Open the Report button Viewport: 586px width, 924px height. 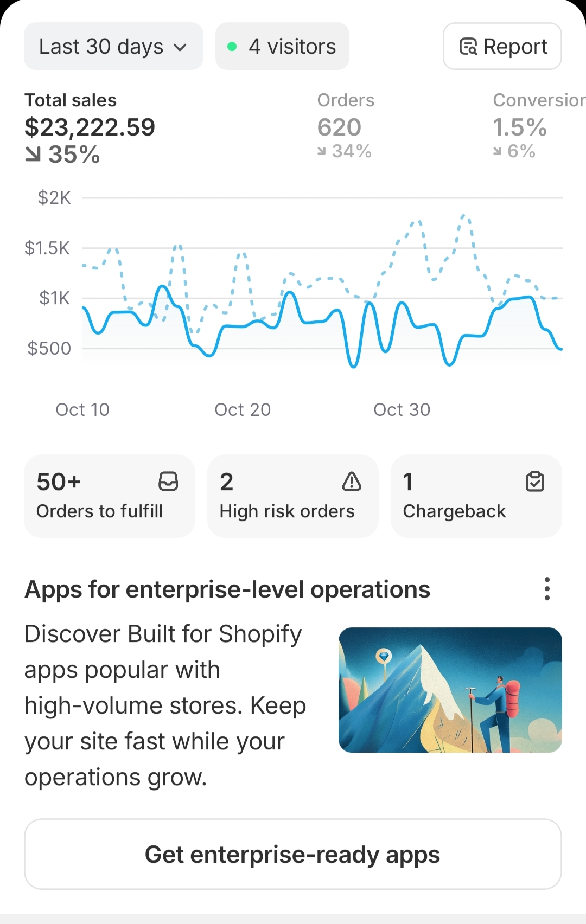coord(502,47)
